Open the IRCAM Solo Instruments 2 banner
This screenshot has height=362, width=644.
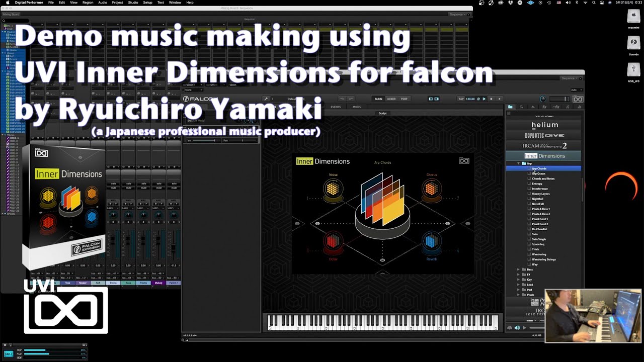pyautogui.click(x=544, y=145)
